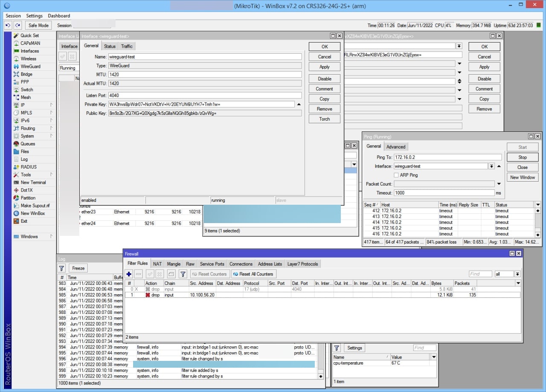Open the Settings menu in the menu bar
Screen dimensions: 546x392
[35, 16]
